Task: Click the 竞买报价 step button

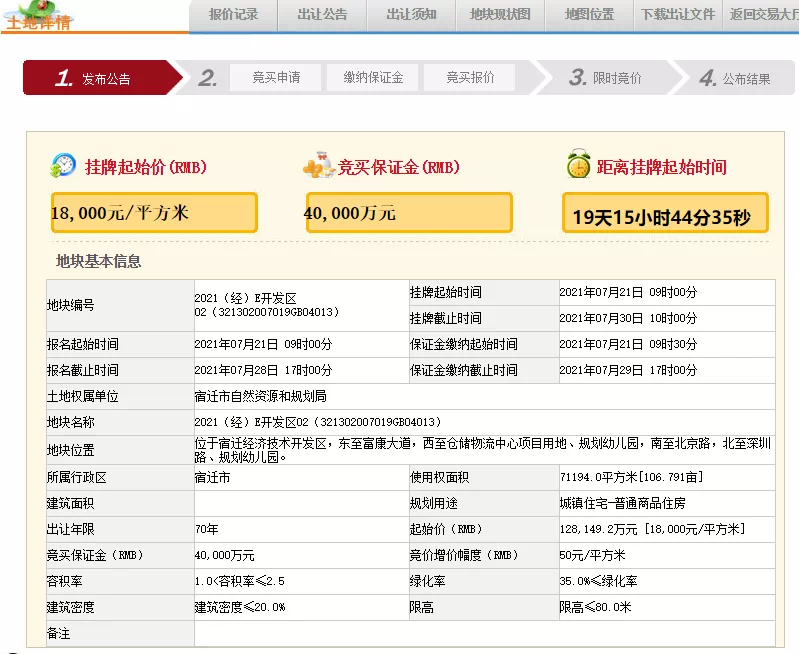Action: 470,77
